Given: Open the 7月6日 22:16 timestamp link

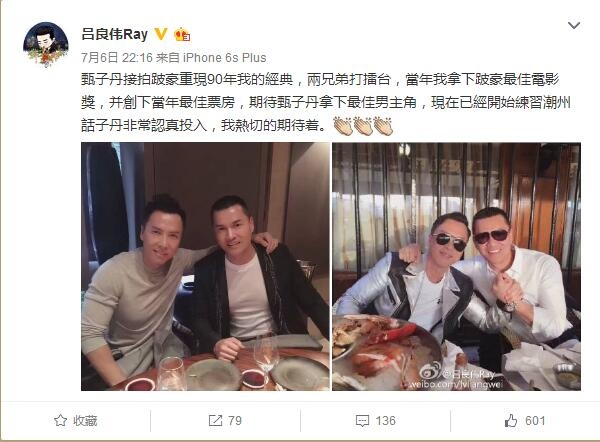Looking at the screenshot, I should (x=117, y=57).
